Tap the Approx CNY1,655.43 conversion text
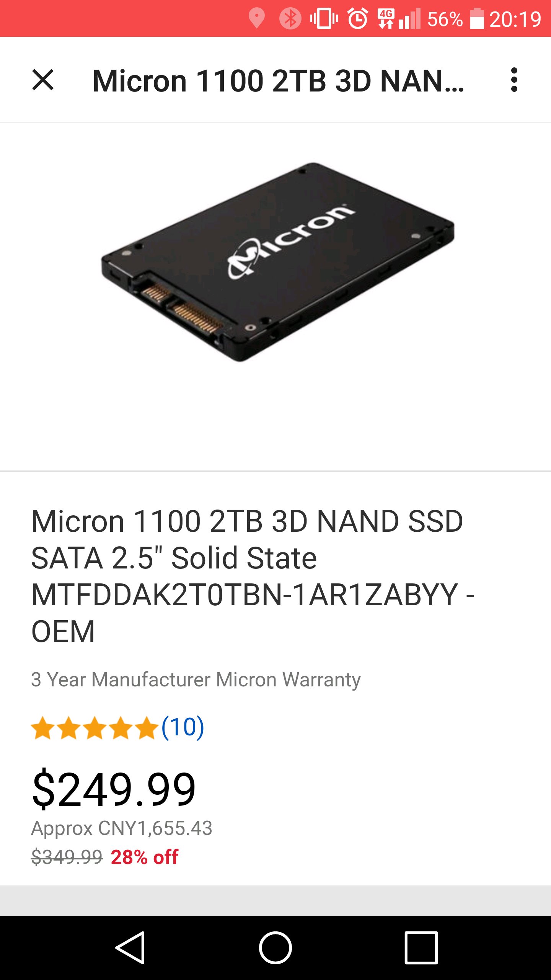The image size is (551, 980). coord(122,828)
